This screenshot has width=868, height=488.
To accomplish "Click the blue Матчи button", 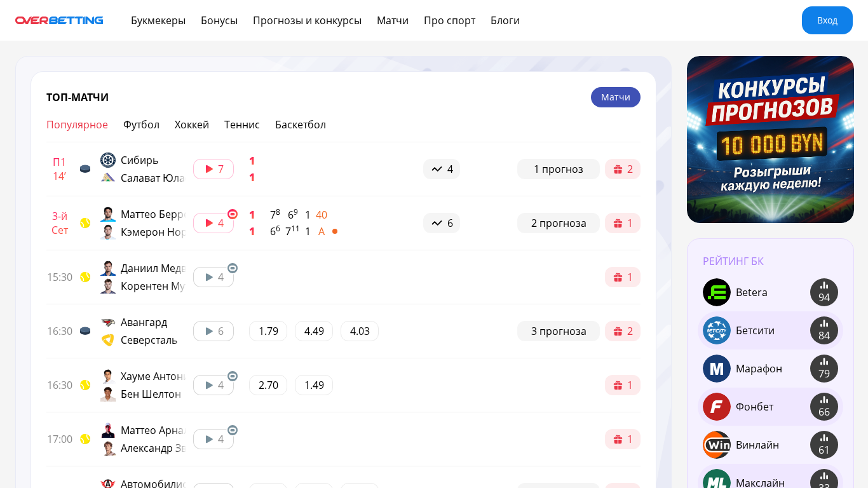I will tap(615, 97).
